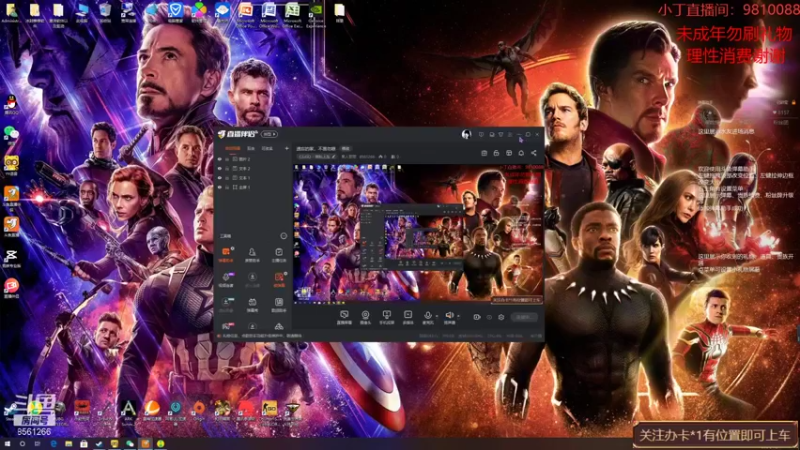
Task: Open the CS:GO desktop shortcut
Action: click(269, 411)
